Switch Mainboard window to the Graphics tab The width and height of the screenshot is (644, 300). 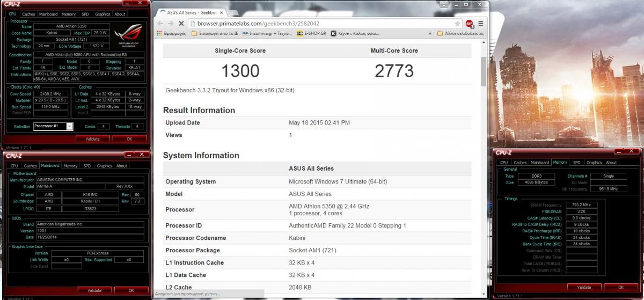pyautogui.click(x=104, y=166)
